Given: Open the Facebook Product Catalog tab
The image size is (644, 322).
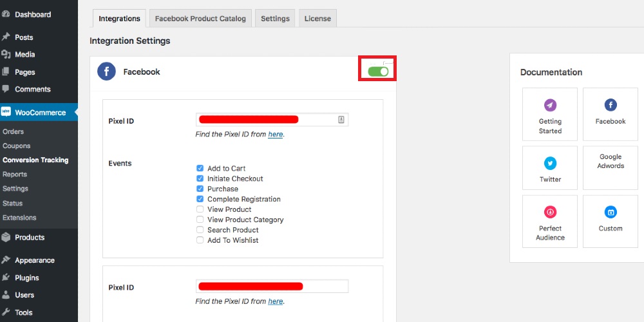Looking at the screenshot, I should click(200, 19).
